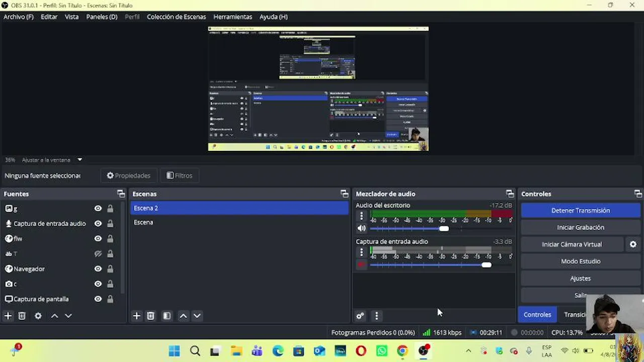Open Ajustes settings button
This screenshot has width=644, height=362.
pos(581,279)
